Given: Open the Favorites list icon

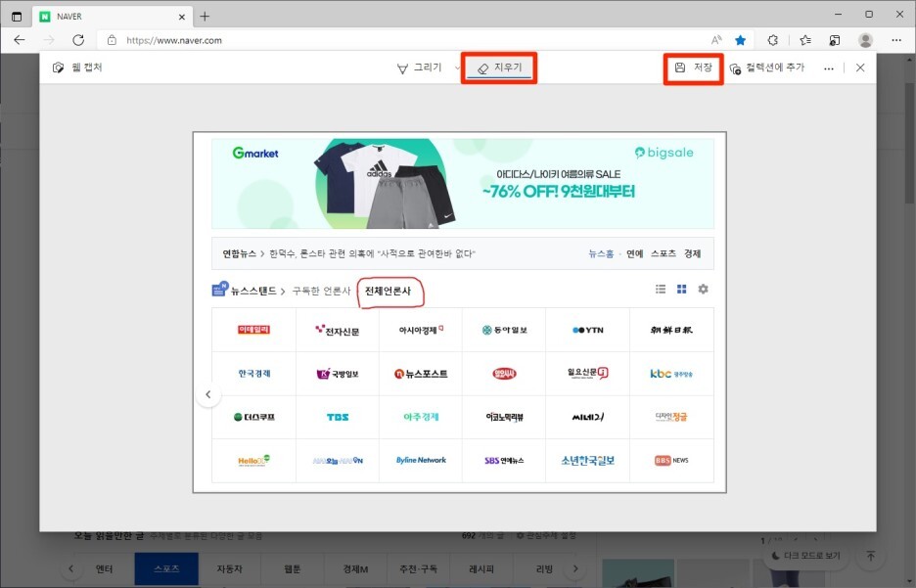Looking at the screenshot, I should point(805,40).
